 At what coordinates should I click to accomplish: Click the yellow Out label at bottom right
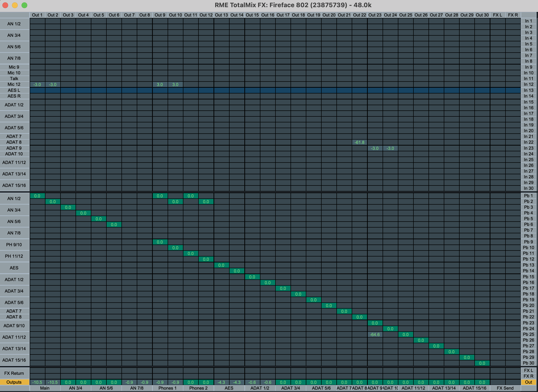(x=528, y=382)
